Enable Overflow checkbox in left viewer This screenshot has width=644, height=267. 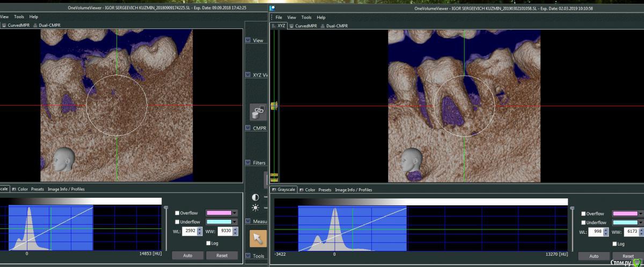point(177,213)
